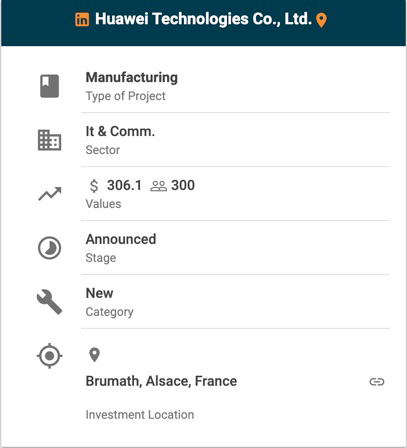Click the Manufacturing project type text
Viewport: 407px width, 448px height.
click(x=132, y=78)
